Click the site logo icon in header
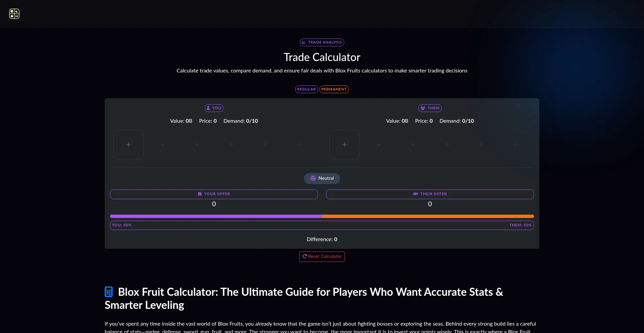644x333 pixels. (14, 14)
